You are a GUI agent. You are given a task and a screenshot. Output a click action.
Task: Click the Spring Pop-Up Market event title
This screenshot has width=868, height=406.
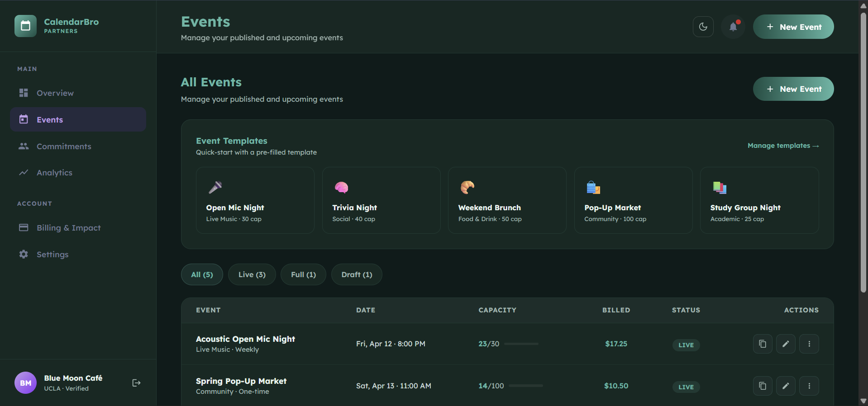(x=241, y=381)
